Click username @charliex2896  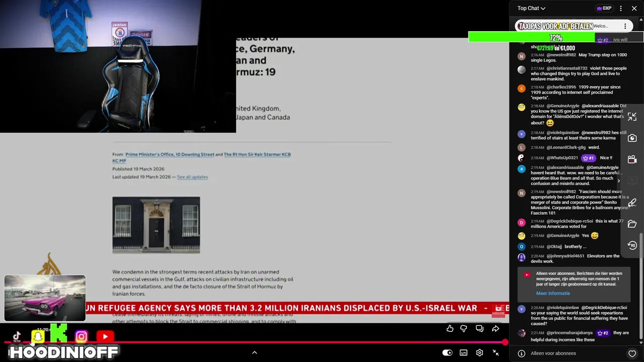point(561,87)
